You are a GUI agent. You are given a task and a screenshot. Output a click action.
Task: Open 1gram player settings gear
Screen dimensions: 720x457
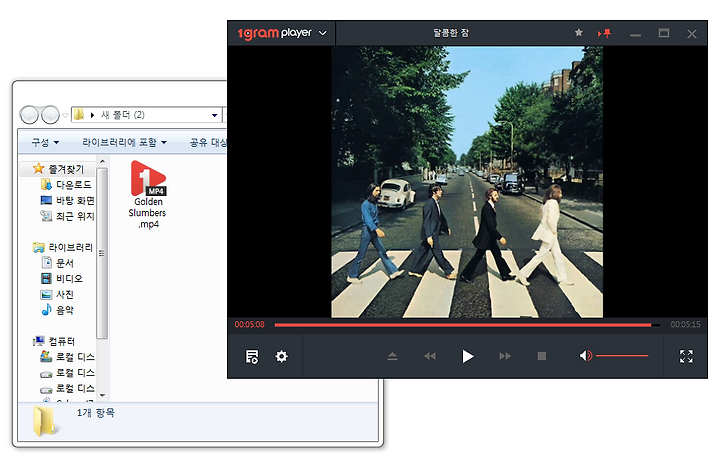(x=281, y=356)
